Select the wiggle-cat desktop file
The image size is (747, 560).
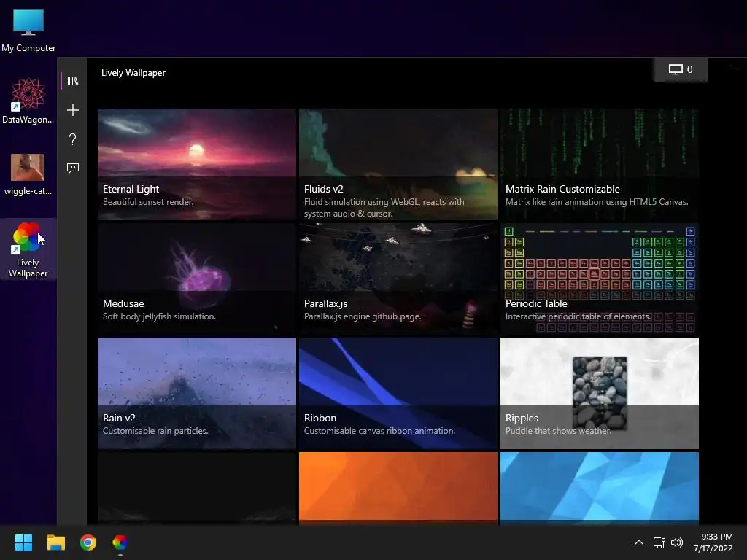pyautogui.click(x=28, y=174)
